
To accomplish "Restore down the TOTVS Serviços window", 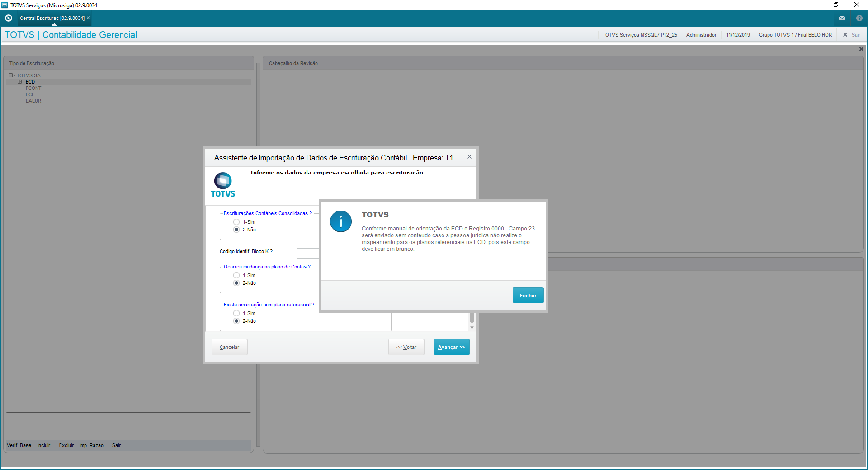I will pos(836,5).
